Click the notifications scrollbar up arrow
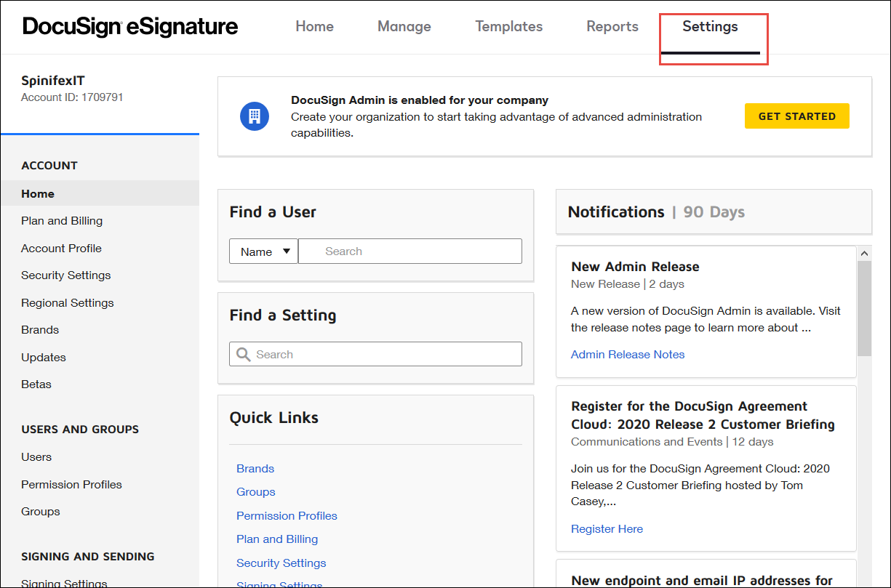 coord(864,254)
